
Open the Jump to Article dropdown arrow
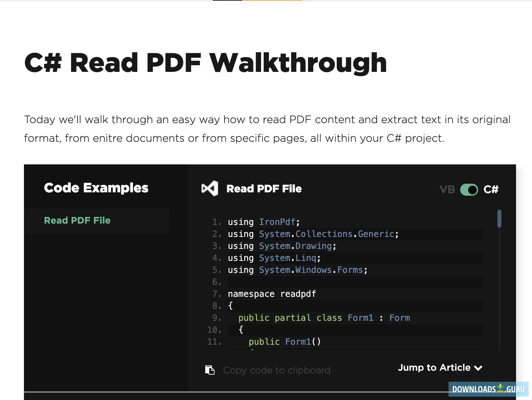[x=479, y=368]
